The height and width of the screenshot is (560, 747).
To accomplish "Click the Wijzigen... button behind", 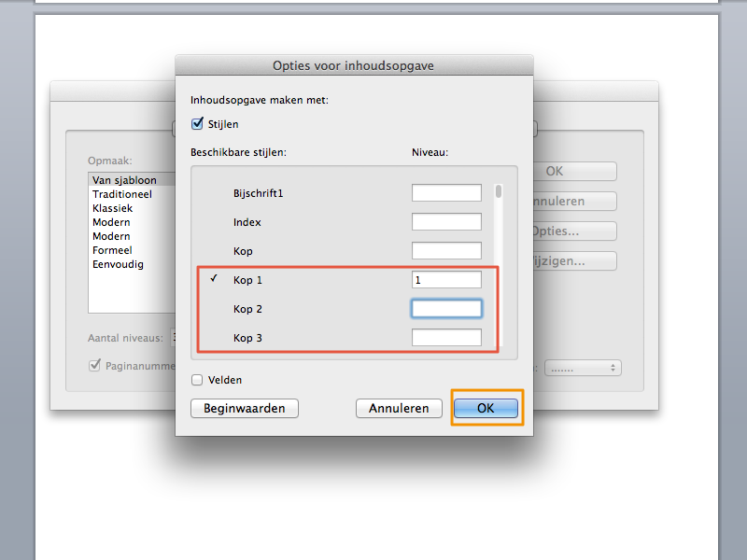I will tap(574, 261).
